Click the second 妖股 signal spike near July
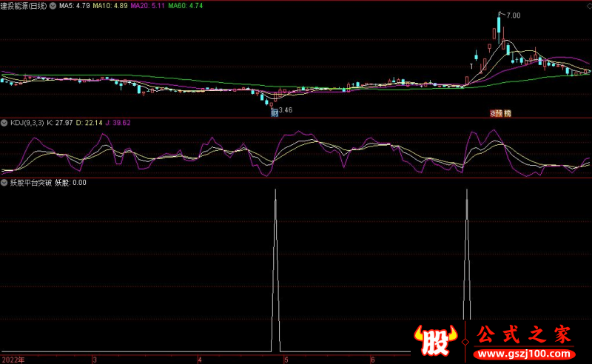Screen dimensions: 592x364 point(467,254)
